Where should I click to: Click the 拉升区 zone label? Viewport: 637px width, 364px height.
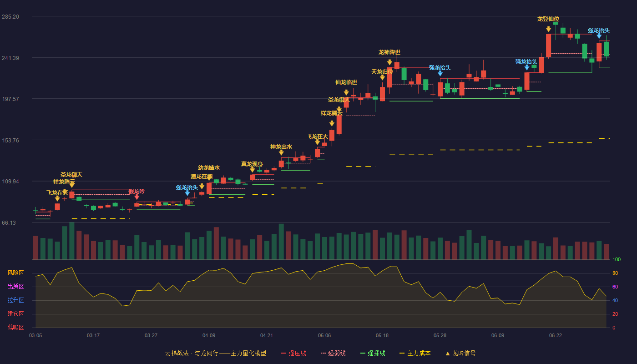(15, 300)
